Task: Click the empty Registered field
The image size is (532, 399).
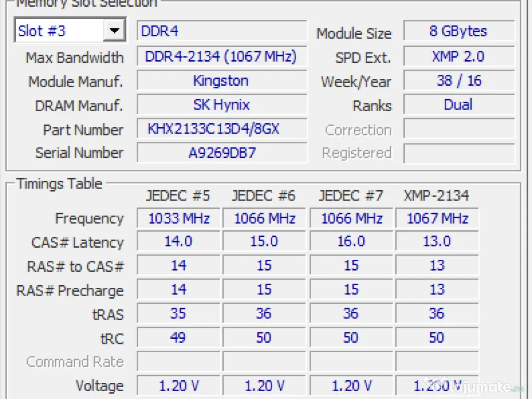Action: [x=459, y=153]
